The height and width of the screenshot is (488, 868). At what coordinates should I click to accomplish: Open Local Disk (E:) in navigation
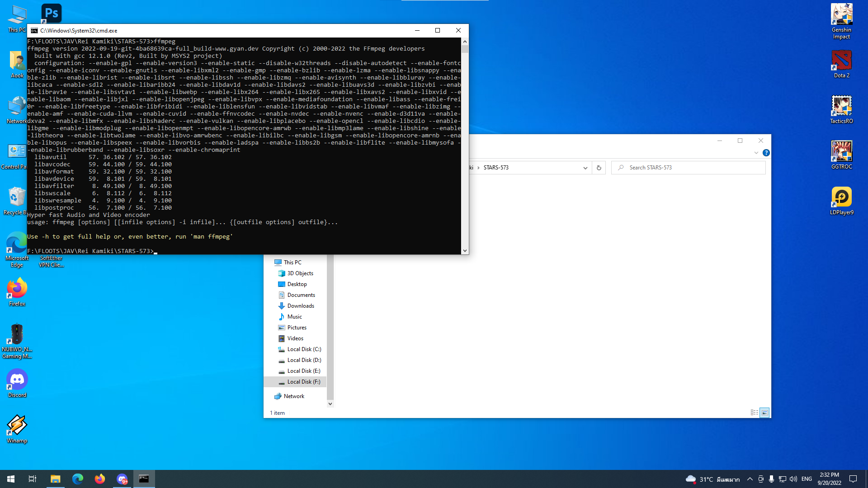point(304,371)
